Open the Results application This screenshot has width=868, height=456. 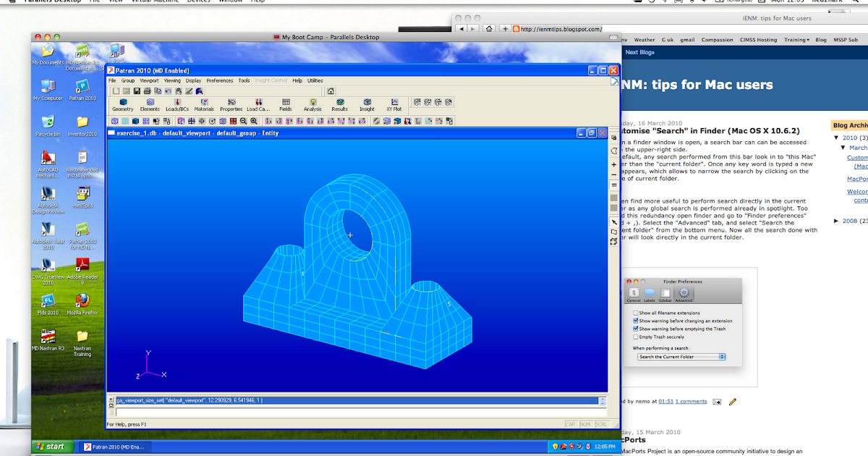coord(340,105)
